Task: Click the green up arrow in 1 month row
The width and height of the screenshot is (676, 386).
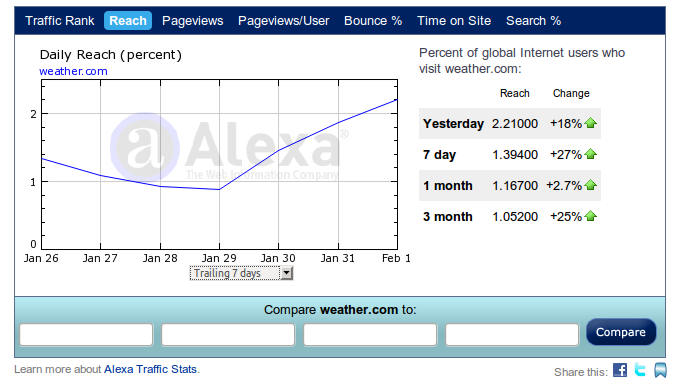Action: point(591,185)
